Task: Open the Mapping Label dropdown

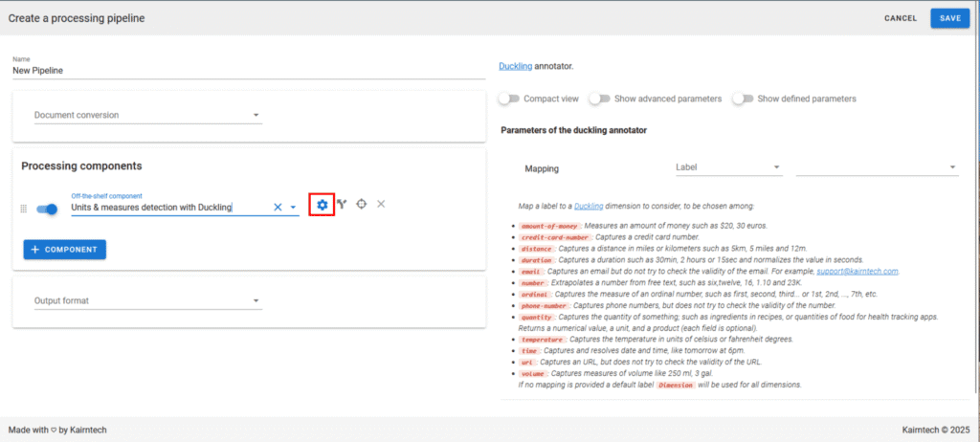Action: click(x=727, y=168)
